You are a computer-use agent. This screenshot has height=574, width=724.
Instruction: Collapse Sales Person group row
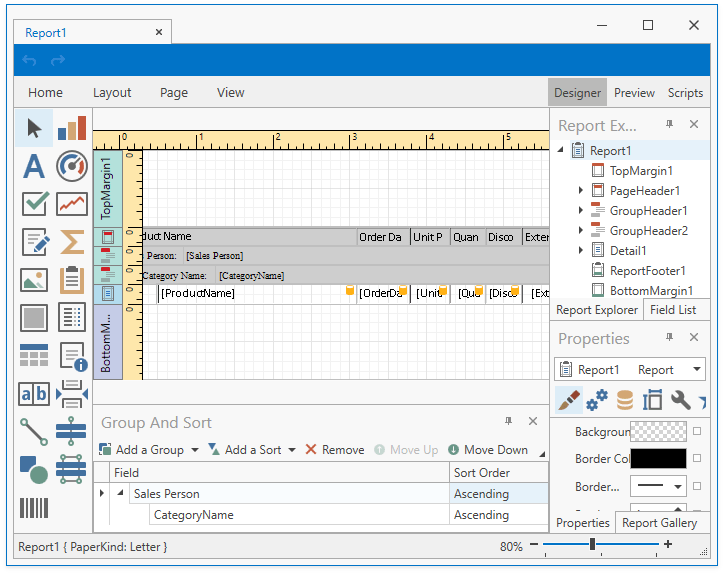(121, 493)
